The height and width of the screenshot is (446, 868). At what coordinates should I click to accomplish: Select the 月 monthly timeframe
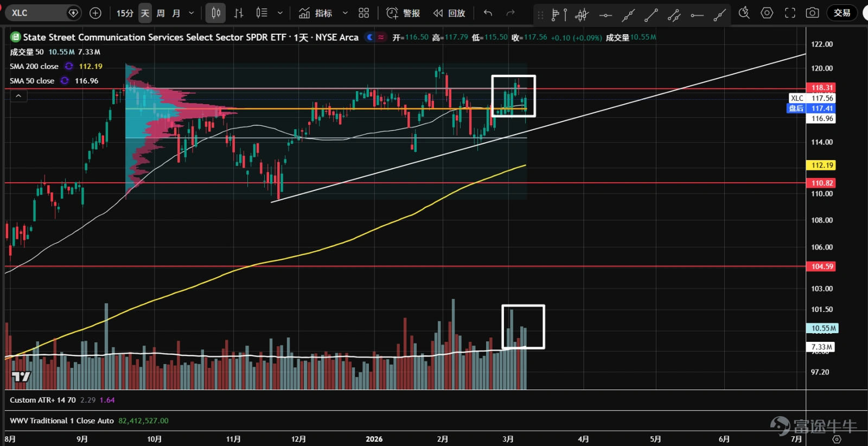[176, 13]
